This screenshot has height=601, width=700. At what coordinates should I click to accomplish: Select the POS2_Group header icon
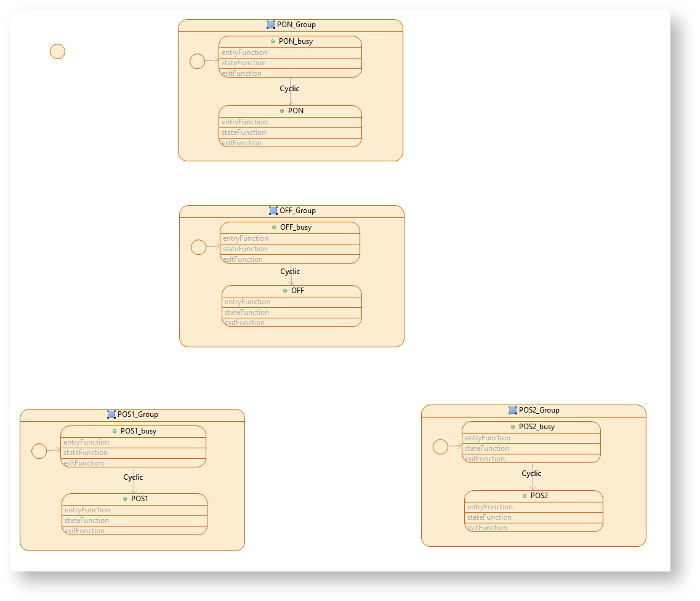click(513, 410)
